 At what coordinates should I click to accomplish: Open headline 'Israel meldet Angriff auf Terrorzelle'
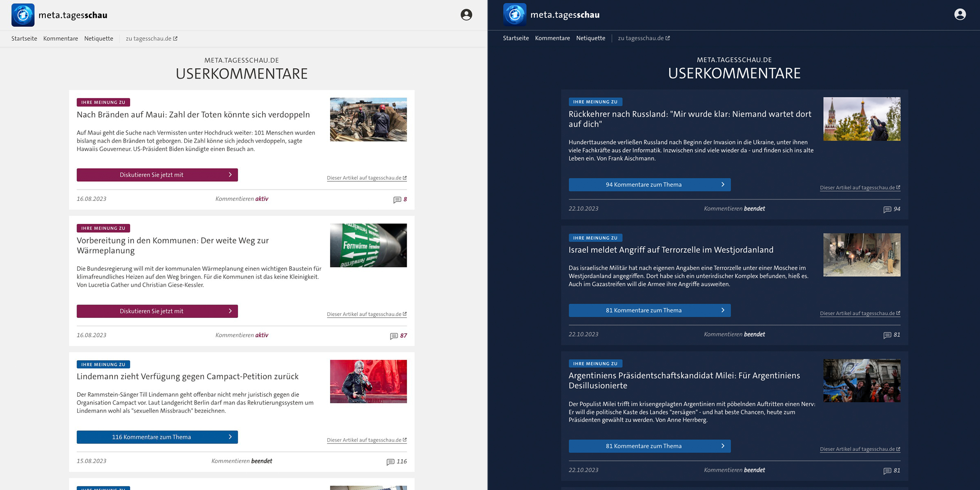[x=671, y=250]
